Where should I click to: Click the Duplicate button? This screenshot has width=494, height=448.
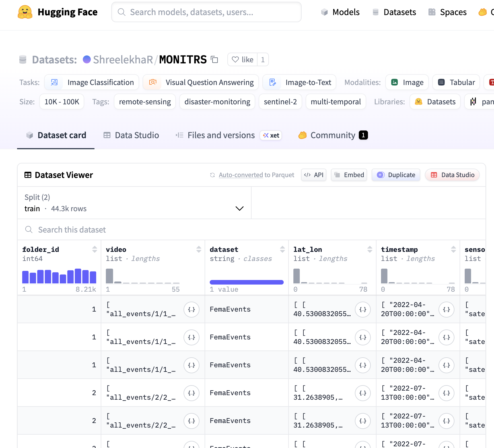pos(396,175)
